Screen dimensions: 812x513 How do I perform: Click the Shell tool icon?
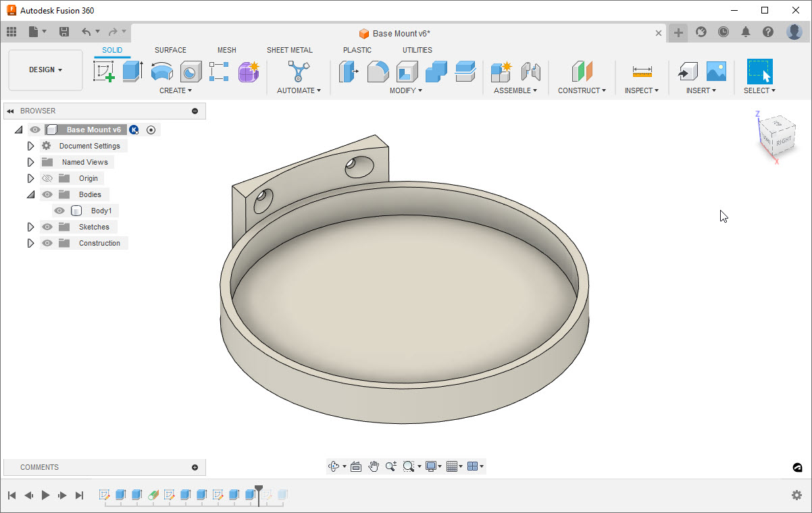407,71
